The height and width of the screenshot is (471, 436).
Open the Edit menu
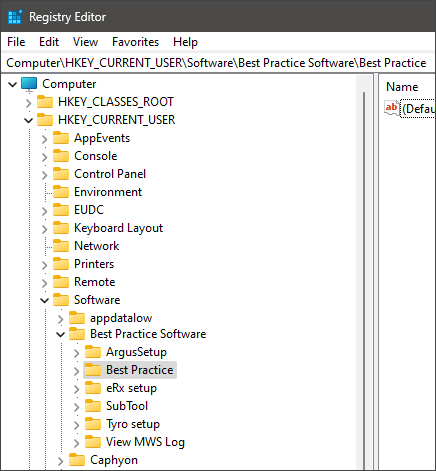[x=49, y=42]
